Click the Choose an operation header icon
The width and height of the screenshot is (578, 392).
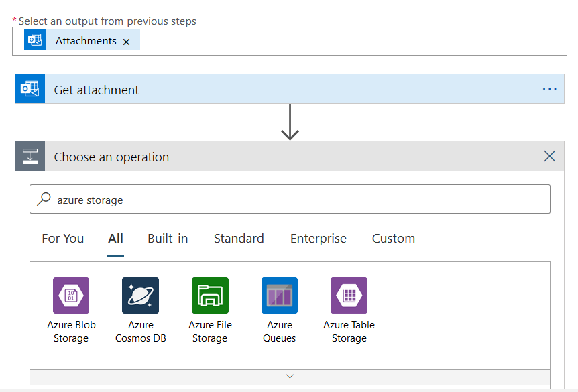(30, 157)
